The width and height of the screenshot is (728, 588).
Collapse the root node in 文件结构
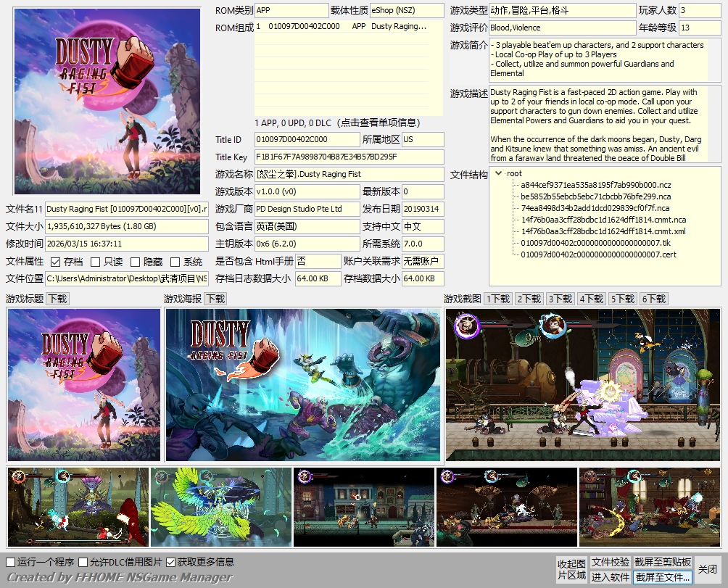[x=498, y=173]
